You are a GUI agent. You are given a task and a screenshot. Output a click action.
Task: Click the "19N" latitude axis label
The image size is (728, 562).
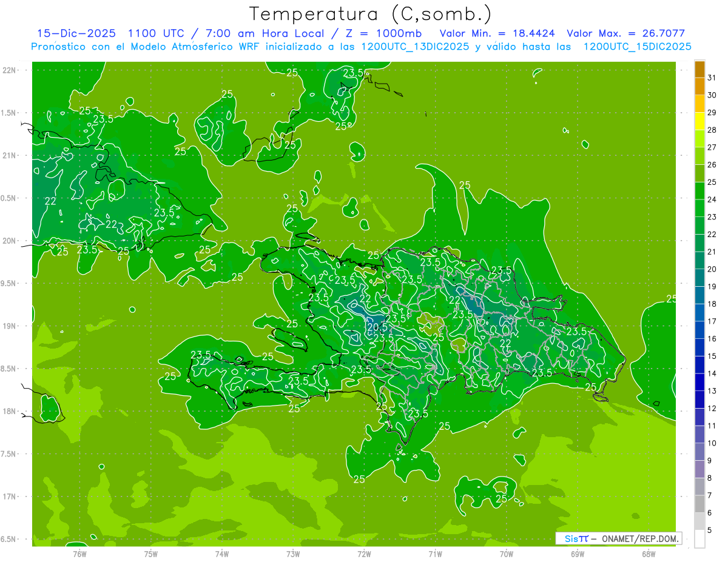coord(10,326)
